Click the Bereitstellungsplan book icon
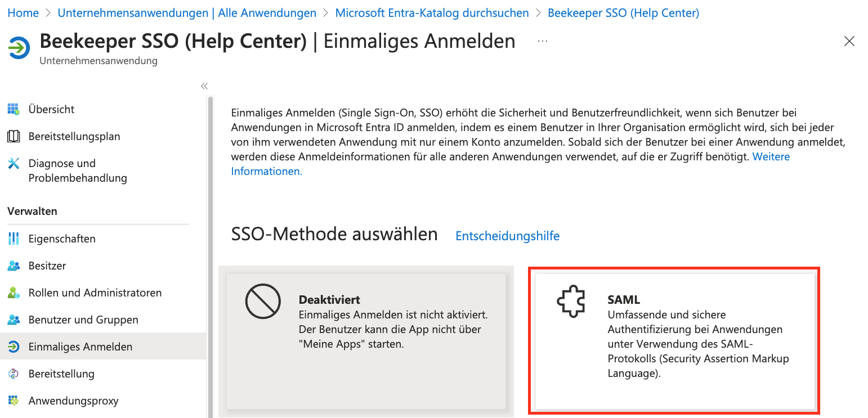 tap(14, 136)
